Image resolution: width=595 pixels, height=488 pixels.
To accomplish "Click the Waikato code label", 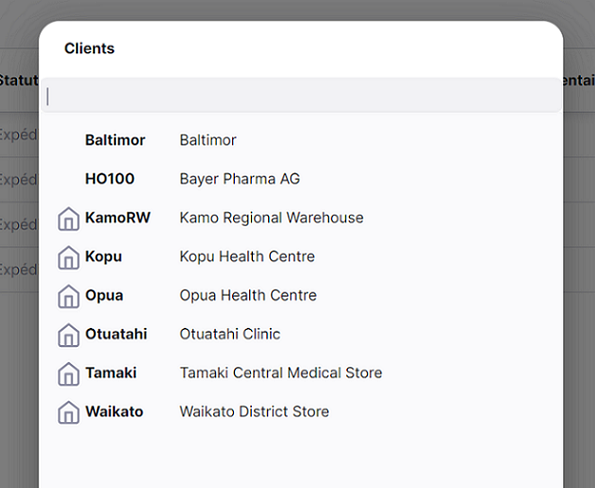I will click(x=114, y=411).
